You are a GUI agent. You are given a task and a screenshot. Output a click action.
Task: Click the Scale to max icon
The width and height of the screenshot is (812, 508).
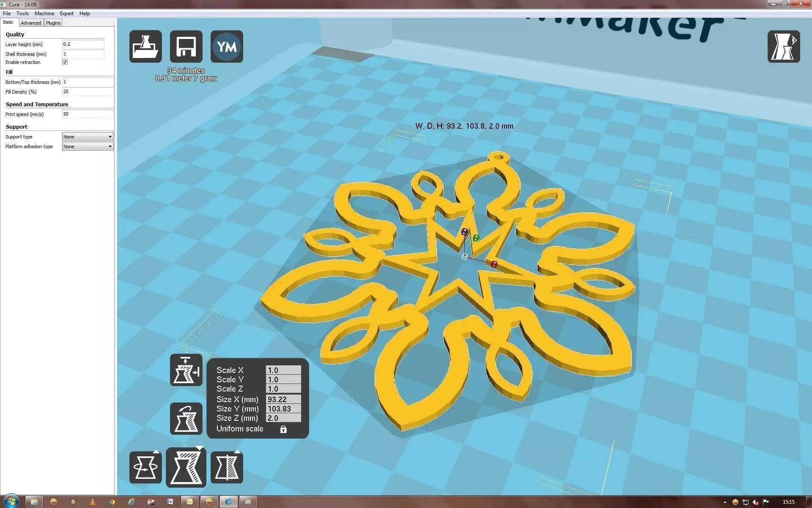pyautogui.click(x=186, y=370)
